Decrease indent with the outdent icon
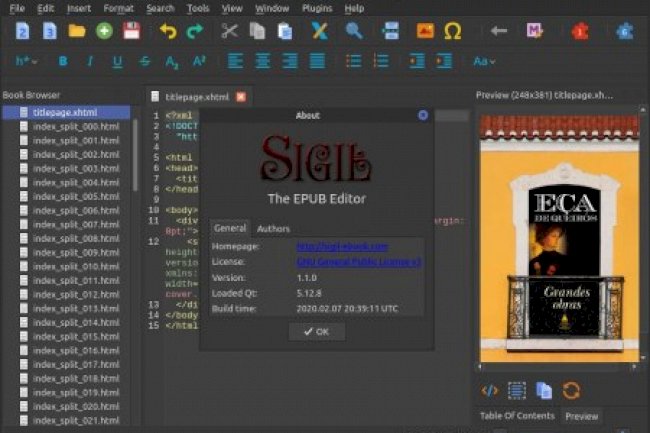This screenshot has height=433, width=650. (x=417, y=61)
